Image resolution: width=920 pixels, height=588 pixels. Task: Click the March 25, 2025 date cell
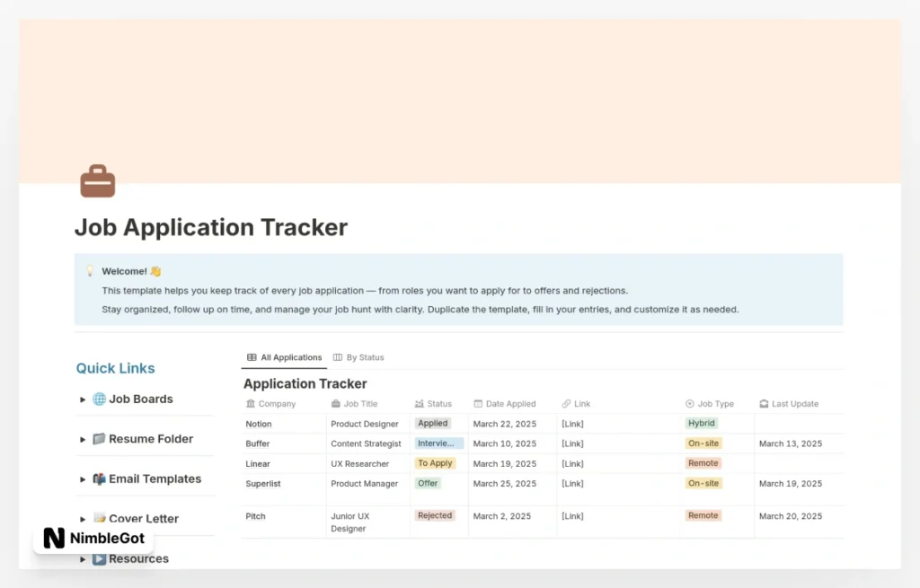click(x=512, y=489)
